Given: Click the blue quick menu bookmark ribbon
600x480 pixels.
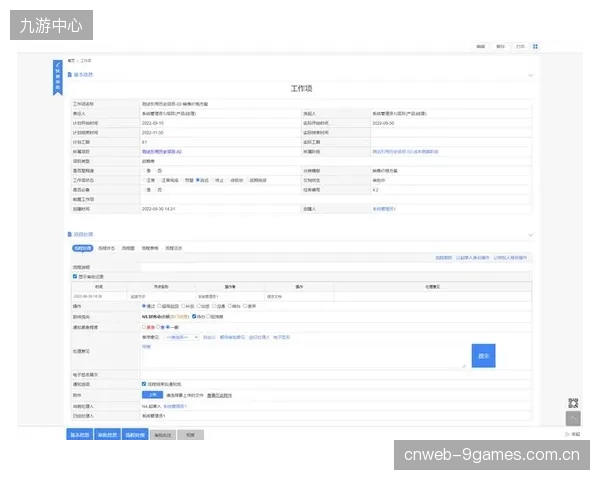Looking at the screenshot, I should [x=57, y=77].
